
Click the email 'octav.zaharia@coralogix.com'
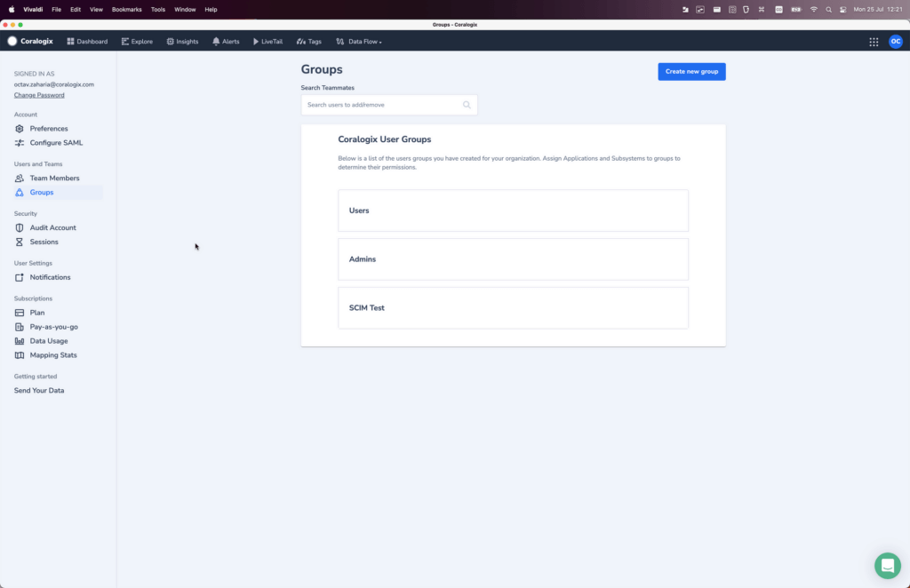click(54, 84)
